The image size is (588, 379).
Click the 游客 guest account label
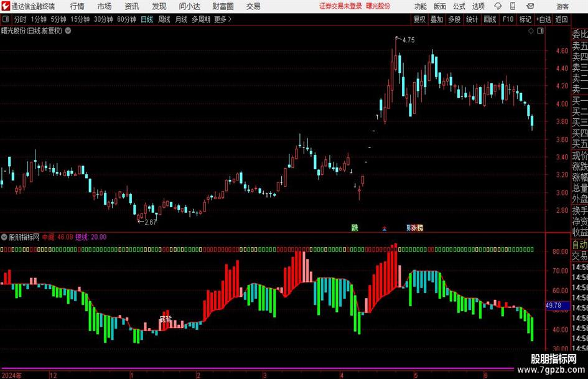[x=562, y=6]
